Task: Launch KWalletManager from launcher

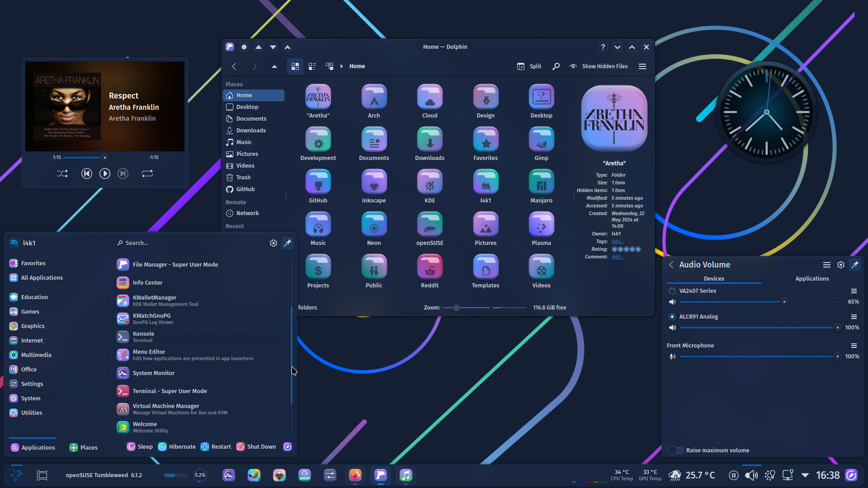Action: click(200, 301)
